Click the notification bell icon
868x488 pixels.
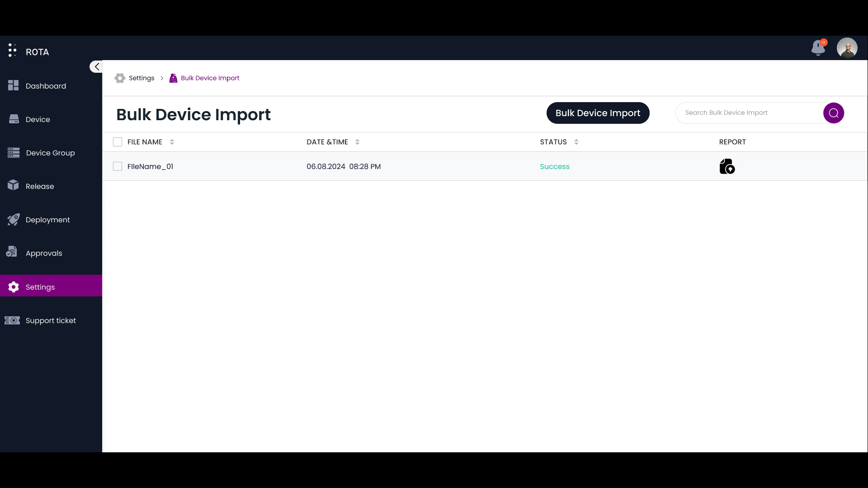coord(818,47)
